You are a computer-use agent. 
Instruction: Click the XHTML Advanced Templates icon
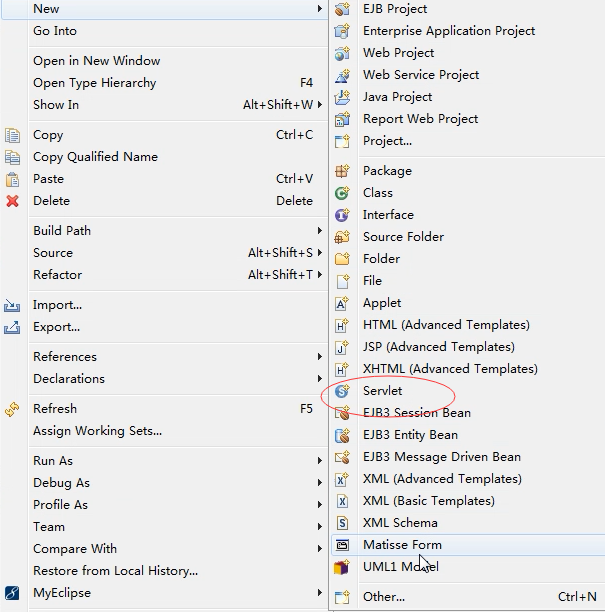pyautogui.click(x=342, y=369)
